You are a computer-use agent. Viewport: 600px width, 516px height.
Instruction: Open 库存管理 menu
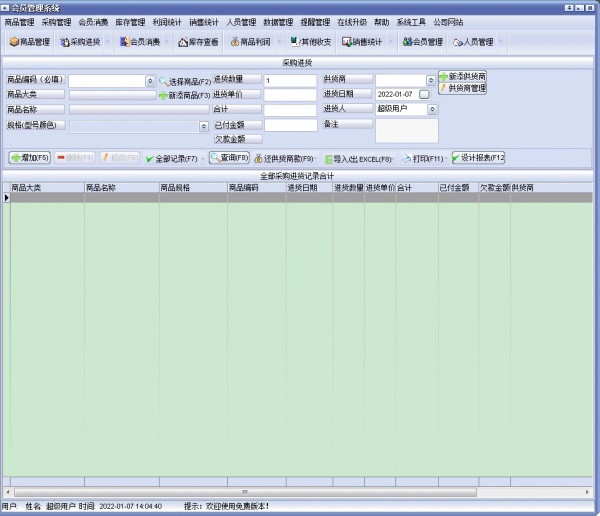click(130, 23)
